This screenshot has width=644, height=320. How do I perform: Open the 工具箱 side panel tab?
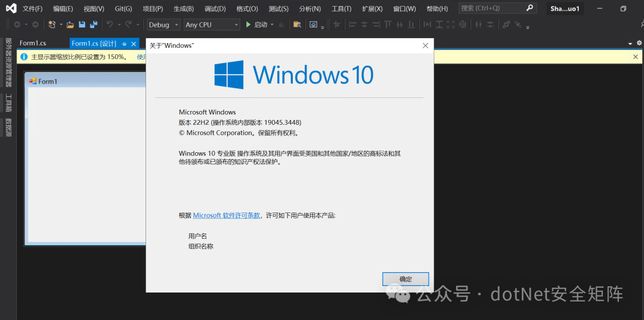coord(8,103)
